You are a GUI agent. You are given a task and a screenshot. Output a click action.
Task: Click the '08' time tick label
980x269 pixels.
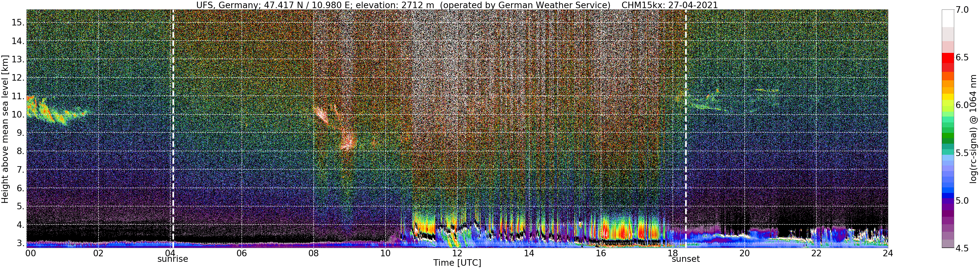pos(313,253)
